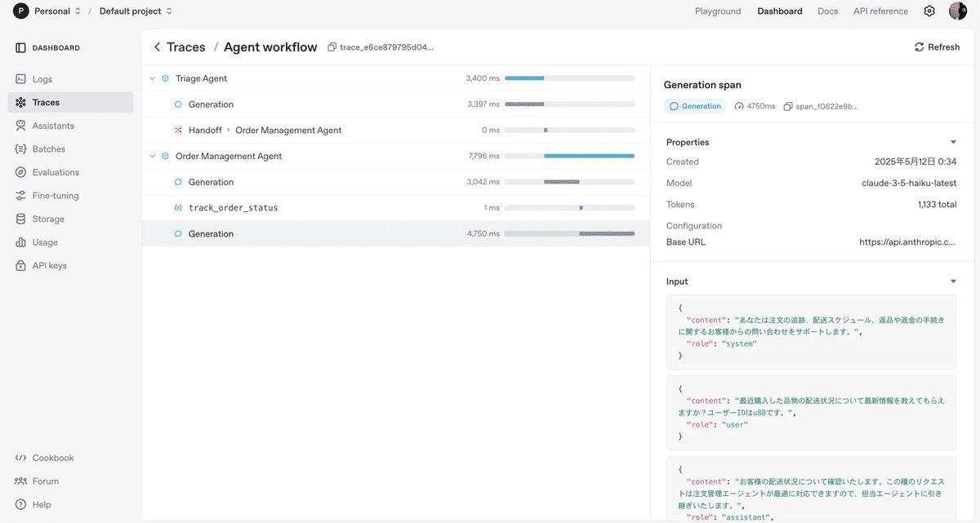Copy the trace ID with the copy icon

pyautogui.click(x=332, y=47)
